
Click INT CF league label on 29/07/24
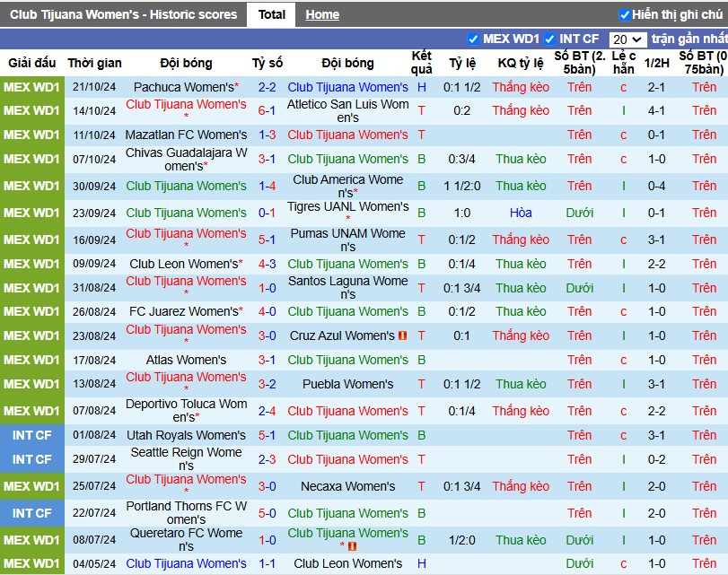[x=32, y=459]
